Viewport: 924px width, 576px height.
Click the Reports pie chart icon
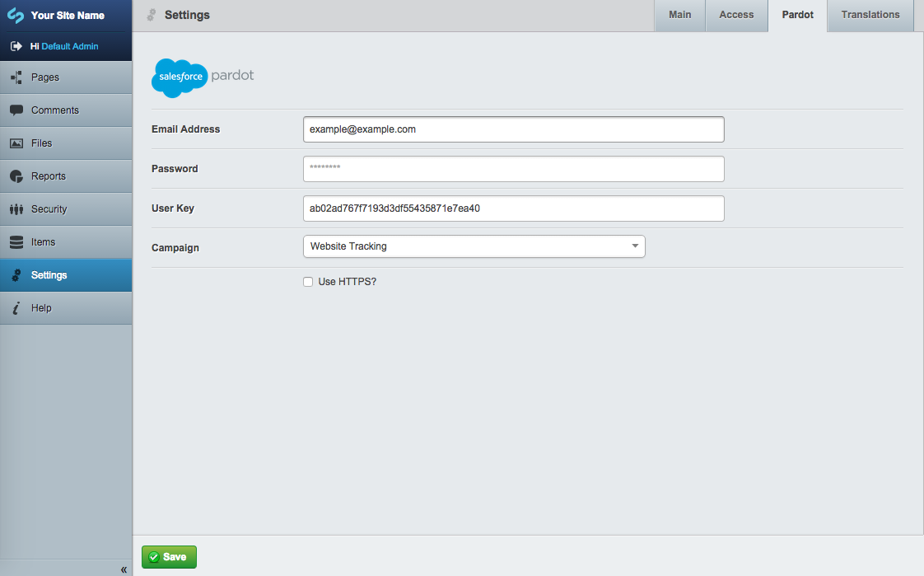pyautogui.click(x=16, y=176)
